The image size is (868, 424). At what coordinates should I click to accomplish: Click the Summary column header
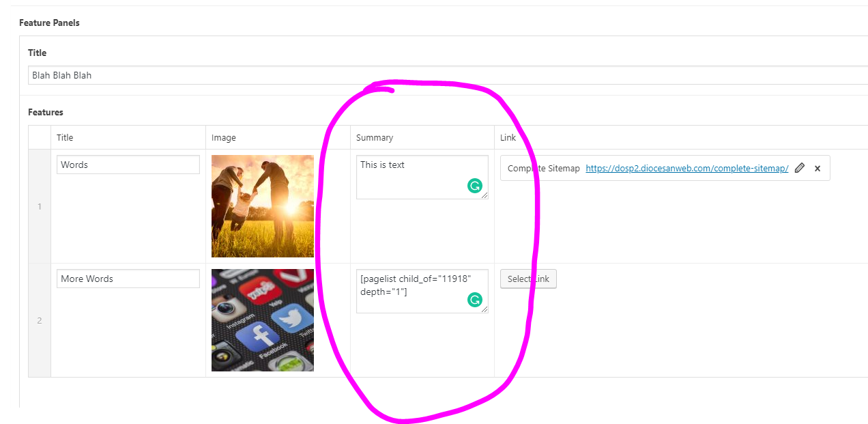(x=375, y=137)
